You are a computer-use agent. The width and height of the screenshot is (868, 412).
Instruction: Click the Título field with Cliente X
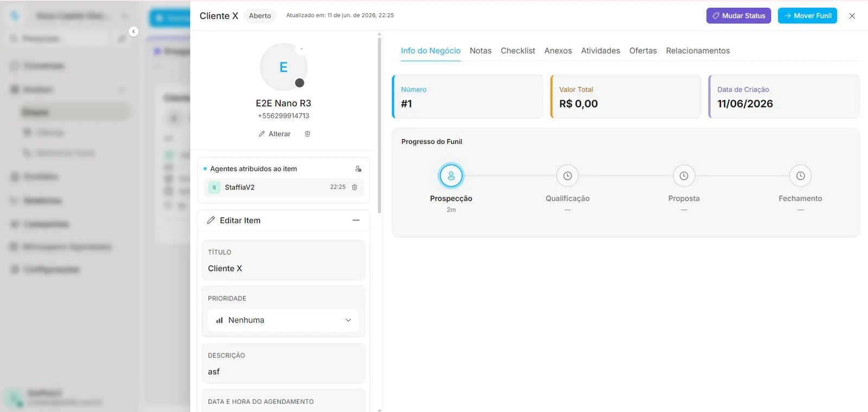[283, 261]
